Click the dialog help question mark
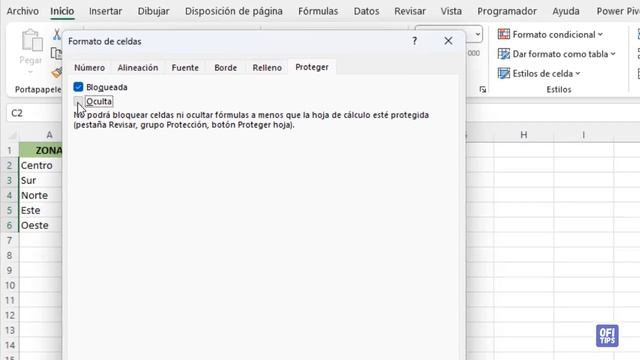This screenshot has width=640, height=360. pos(414,41)
